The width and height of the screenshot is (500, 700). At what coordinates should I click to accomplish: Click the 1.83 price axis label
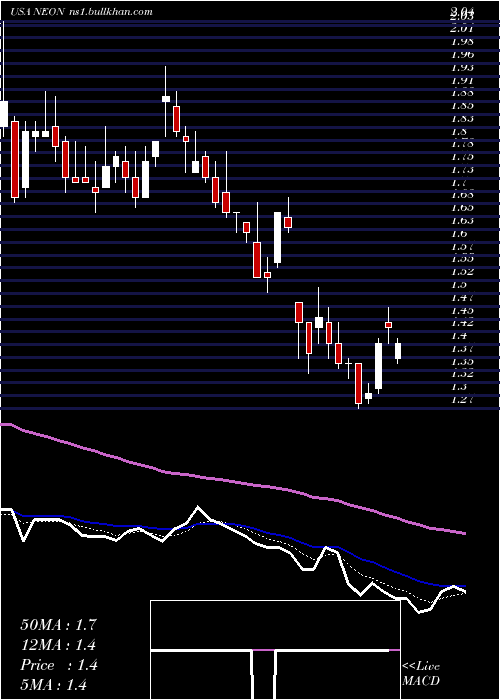(x=462, y=118)
